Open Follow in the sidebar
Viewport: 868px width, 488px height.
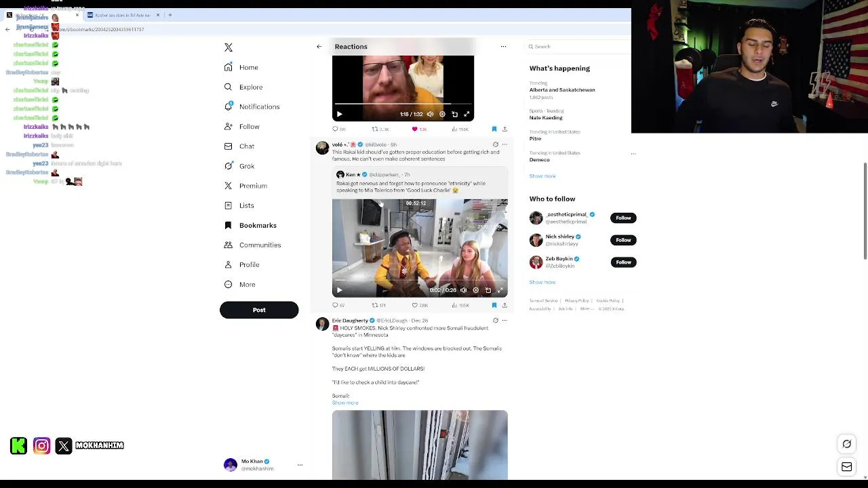[x=242, y=127]
